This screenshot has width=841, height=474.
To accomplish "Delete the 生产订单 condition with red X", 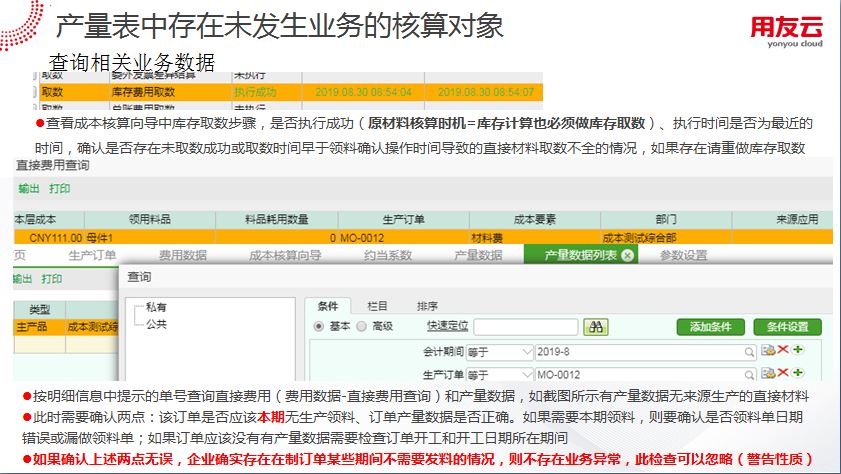I will [783, 374].
